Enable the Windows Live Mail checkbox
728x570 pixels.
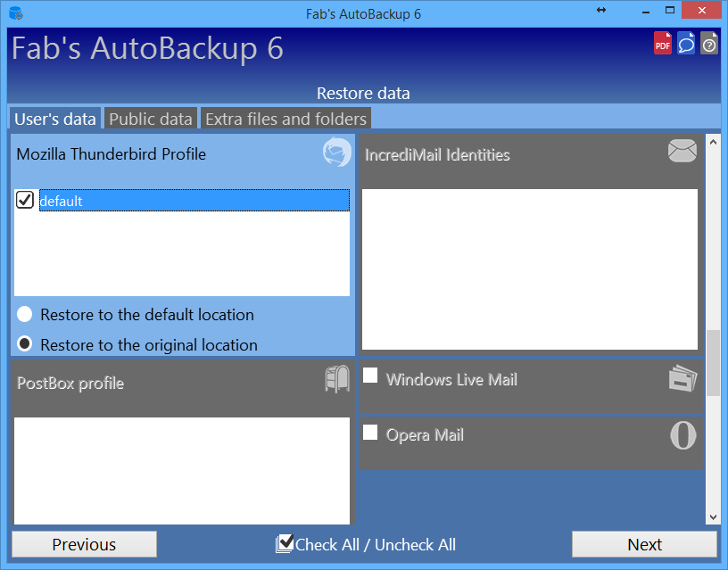pos(370,375)
